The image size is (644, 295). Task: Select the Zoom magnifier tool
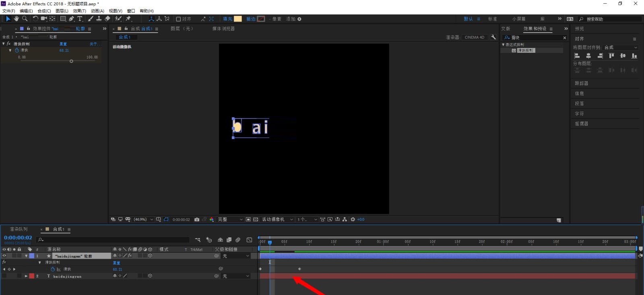coord(25,19)
